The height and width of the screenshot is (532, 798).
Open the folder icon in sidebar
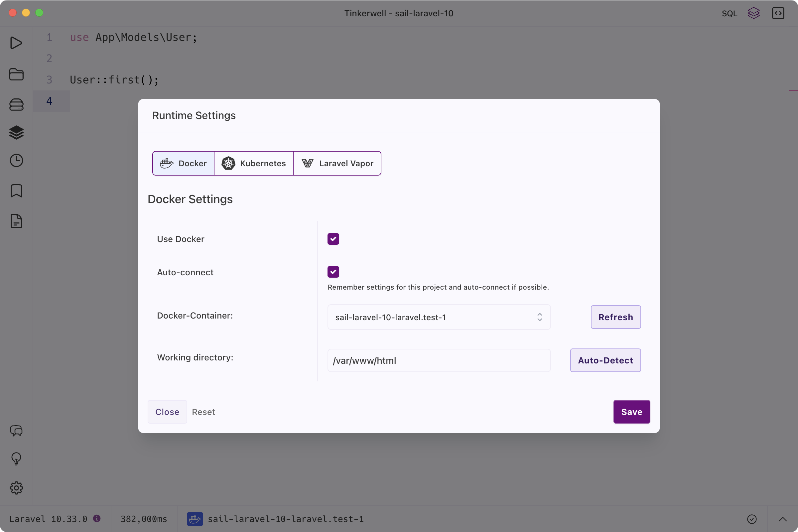(16, 74)
